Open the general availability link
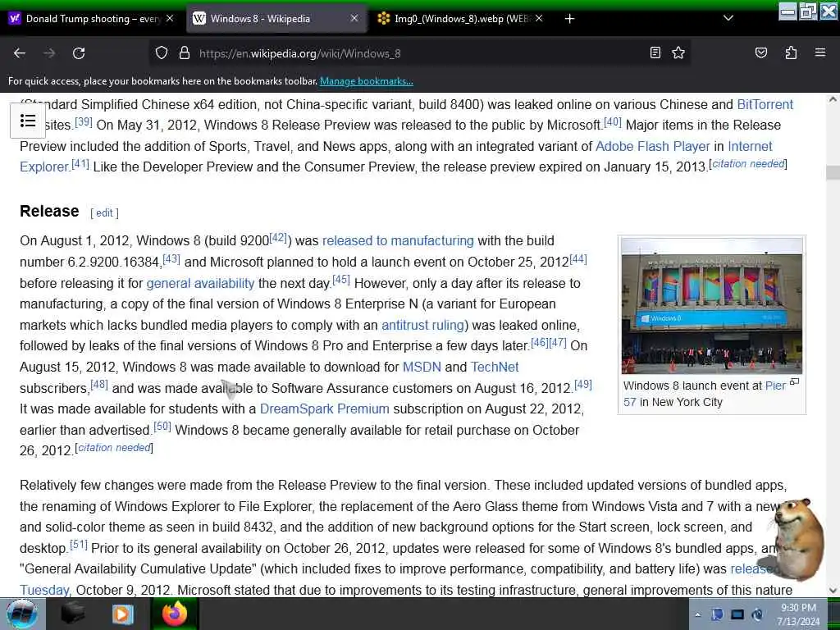 click(200, 283)
